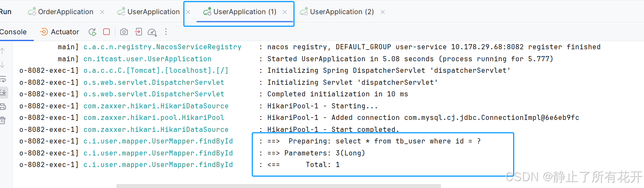This screenshot has width=644, height=188.
Task: Click the UserApplication (2) tab Spring icon
Action: pyautogui.click(x=304, y=12)
